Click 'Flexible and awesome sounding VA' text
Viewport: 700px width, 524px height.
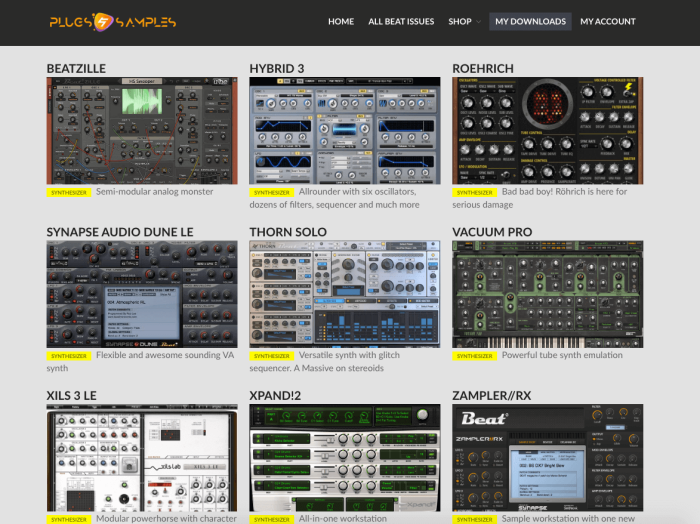click(x=165, y=355)
